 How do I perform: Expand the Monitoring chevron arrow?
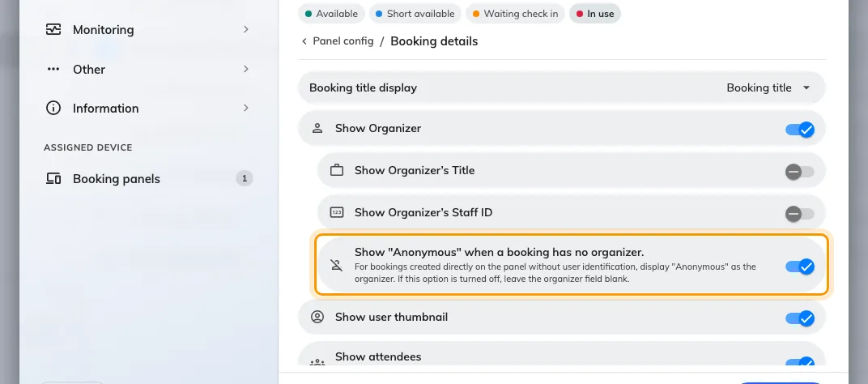click(246, 29)
